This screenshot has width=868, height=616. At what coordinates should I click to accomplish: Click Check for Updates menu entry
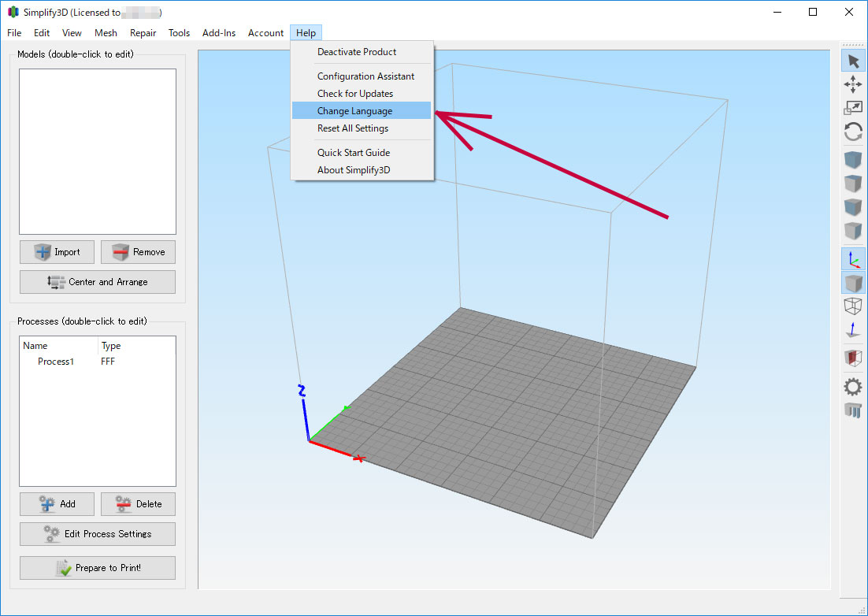(354, 94)
